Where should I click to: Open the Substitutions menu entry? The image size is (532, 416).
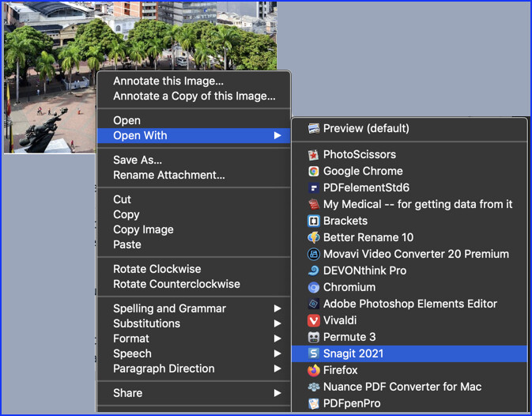point(194,323)
